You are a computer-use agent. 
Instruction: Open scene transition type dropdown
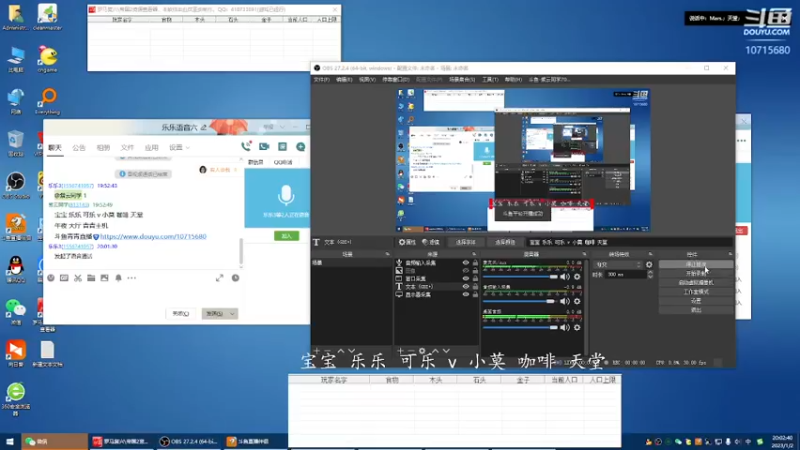(618, 265)
